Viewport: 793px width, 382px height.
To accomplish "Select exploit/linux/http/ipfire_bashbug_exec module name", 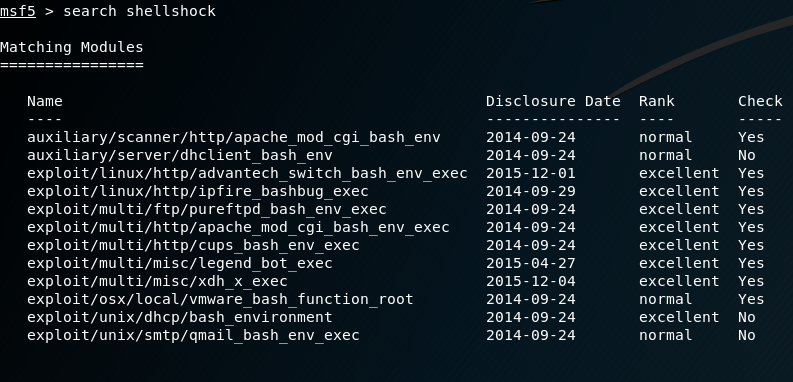I will [198, 191].
